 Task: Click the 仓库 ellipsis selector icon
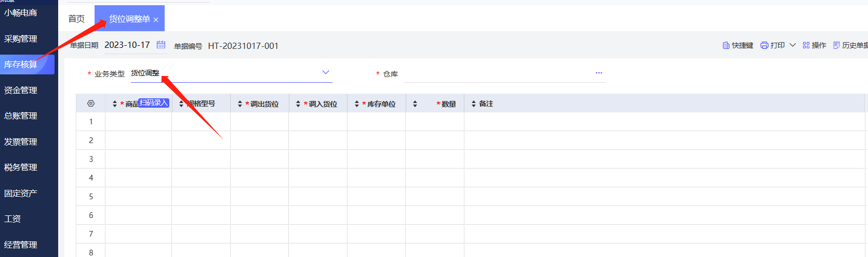[x=599, y=73]
